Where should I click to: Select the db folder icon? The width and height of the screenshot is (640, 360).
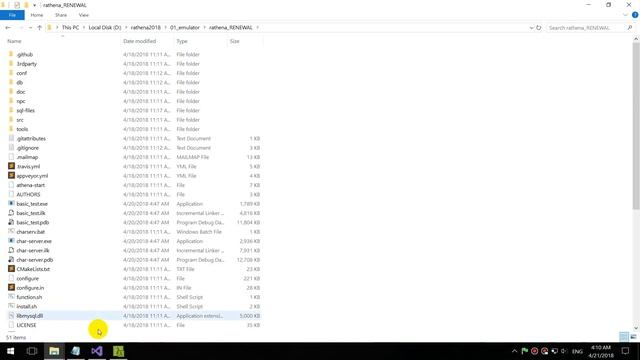(x=11, y=82)
